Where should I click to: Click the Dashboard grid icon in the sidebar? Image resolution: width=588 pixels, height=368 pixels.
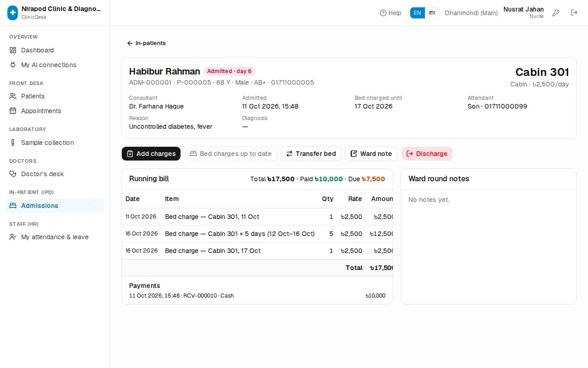[x=13, y=50]
